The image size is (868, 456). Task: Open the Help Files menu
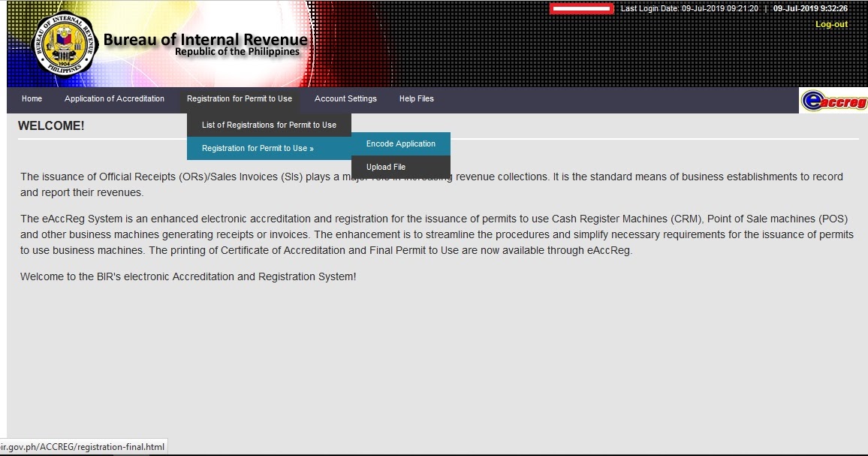(416, 98)
